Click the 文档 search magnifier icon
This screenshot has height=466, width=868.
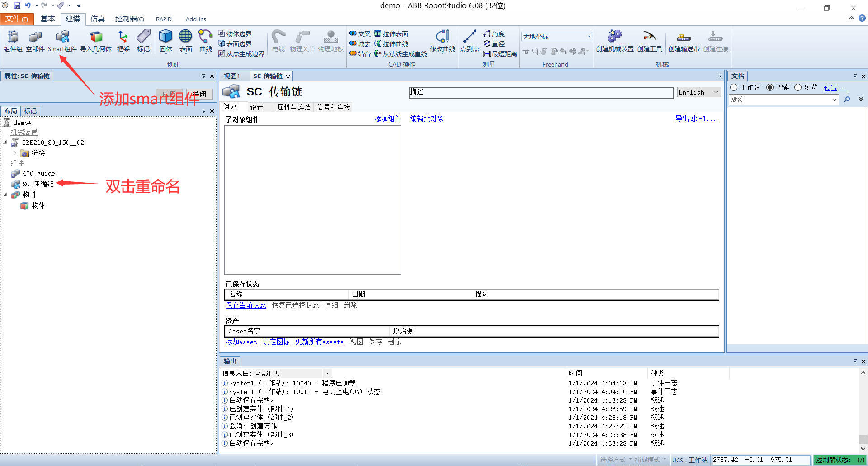point(847,100)
